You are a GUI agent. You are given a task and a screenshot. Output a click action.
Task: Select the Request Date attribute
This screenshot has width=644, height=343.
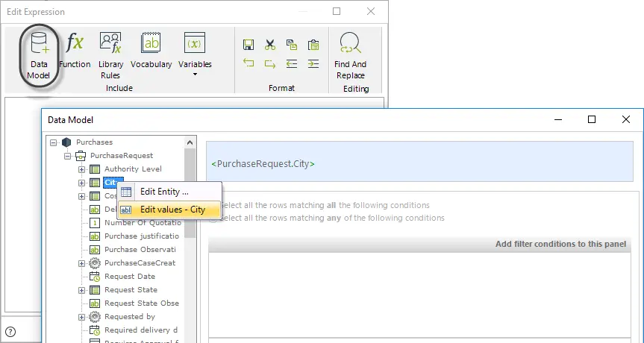point(130,277)
